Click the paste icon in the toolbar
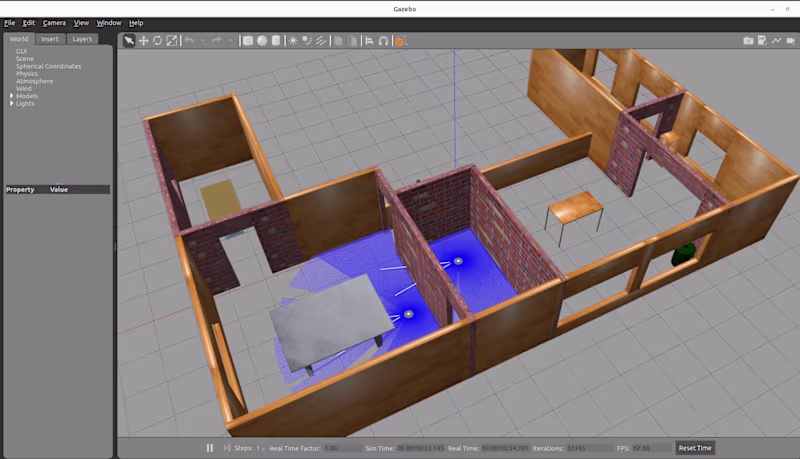Viewport: 800px width, 459px height. (x=352, y=41)
